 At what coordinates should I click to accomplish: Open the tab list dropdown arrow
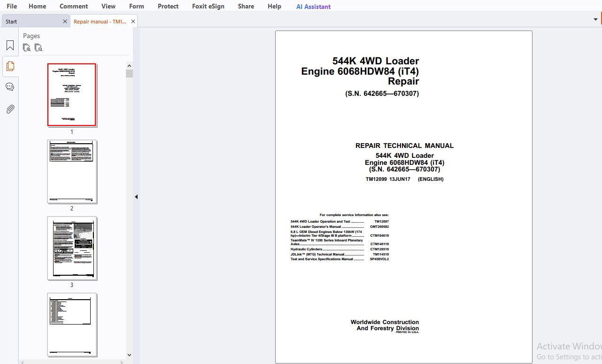(595, 20)
